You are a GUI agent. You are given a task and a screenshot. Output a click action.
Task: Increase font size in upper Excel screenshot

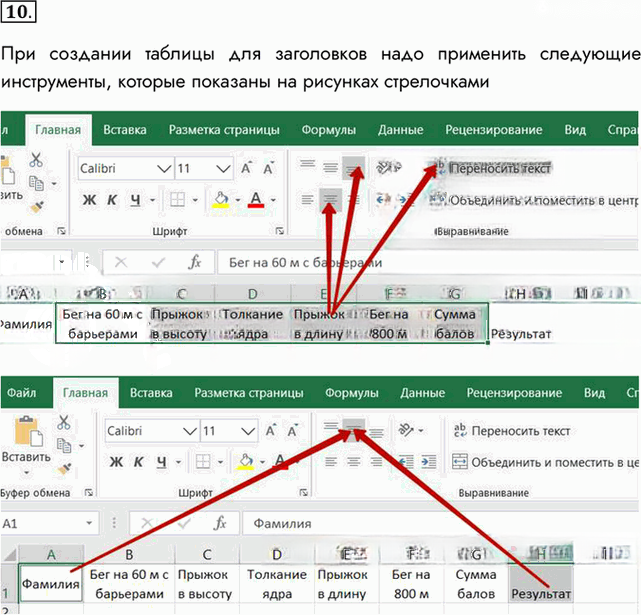pyautogui.click(x=247, y=168)
